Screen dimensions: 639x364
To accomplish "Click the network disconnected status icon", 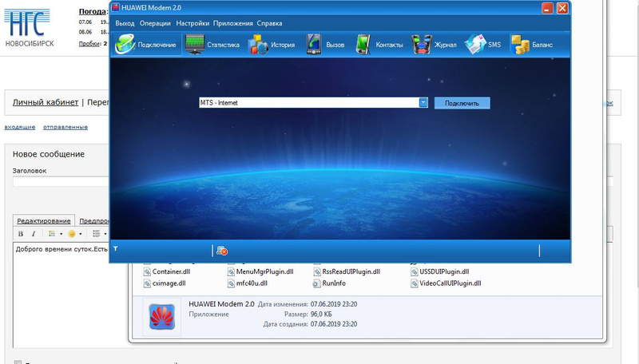I will pyautogui.click(x=222, y=251).
